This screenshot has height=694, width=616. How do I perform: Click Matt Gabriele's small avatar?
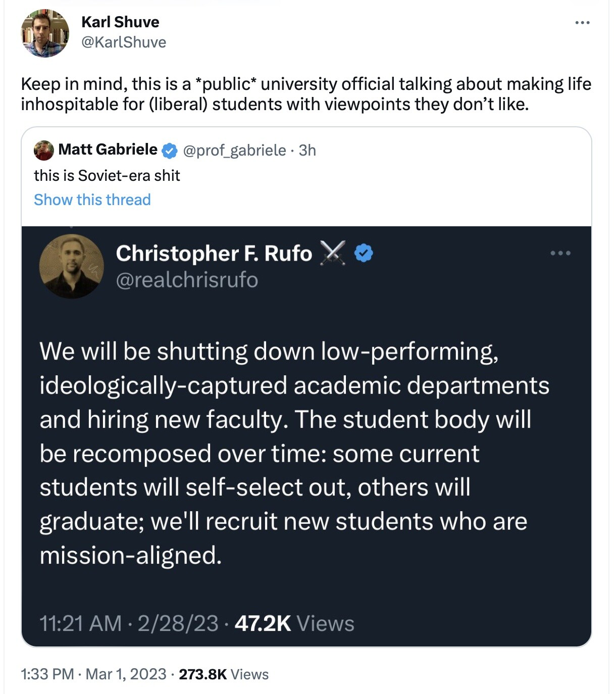coord(44,150)
